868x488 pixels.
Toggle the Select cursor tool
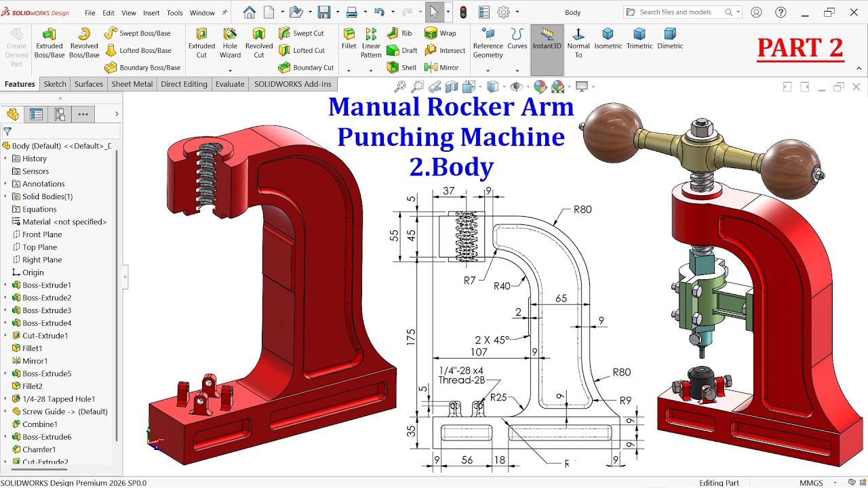(433, 12)
